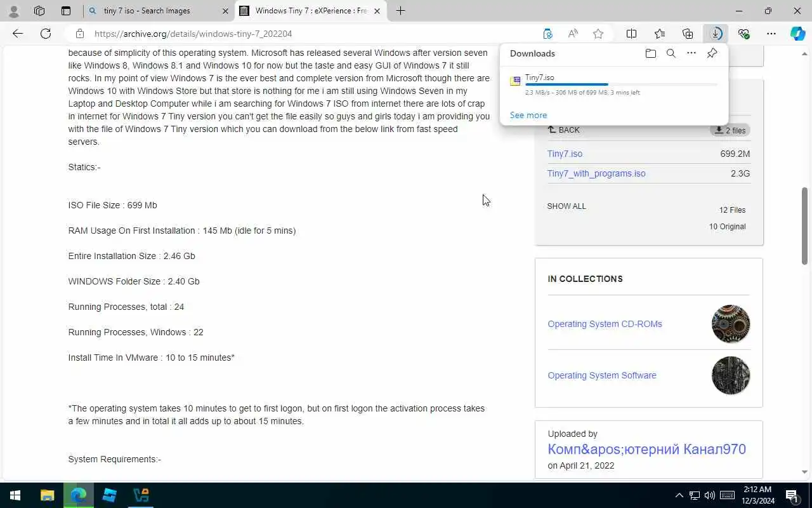Refresh the current page
Viewport: 812px width, 508px height.
(46, 34)
